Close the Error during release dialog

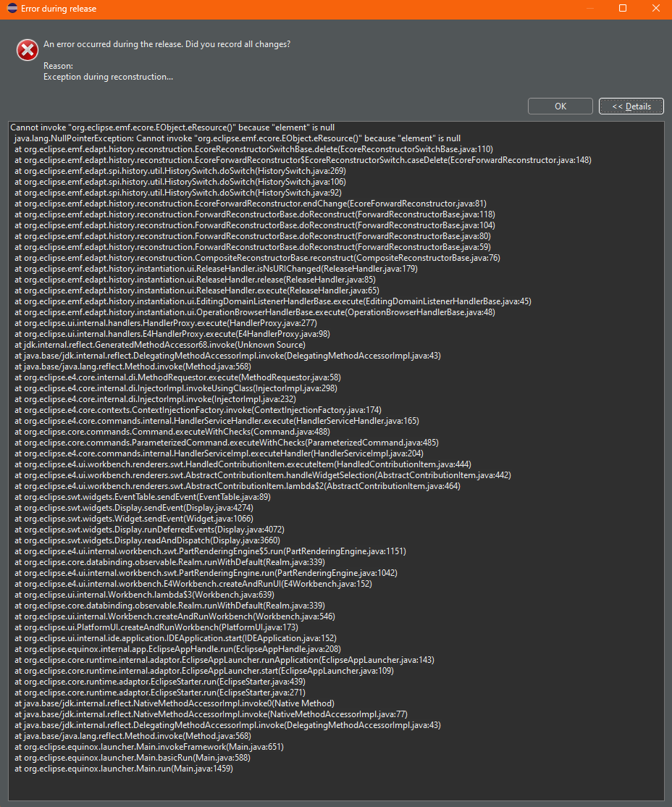(655, 8)
